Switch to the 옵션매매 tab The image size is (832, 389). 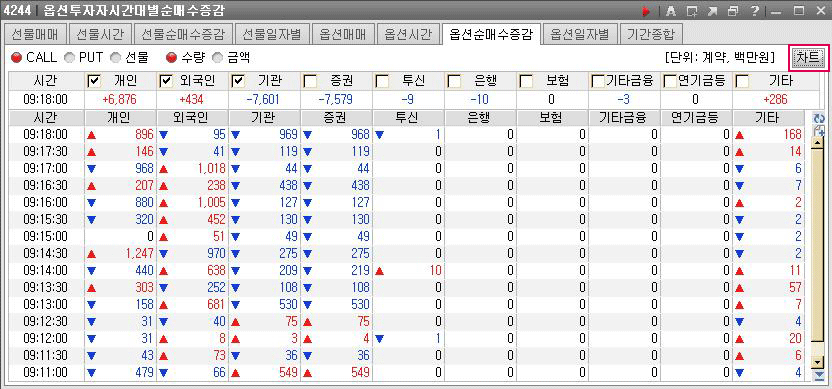pyautogui.click(x=343, y=34)
